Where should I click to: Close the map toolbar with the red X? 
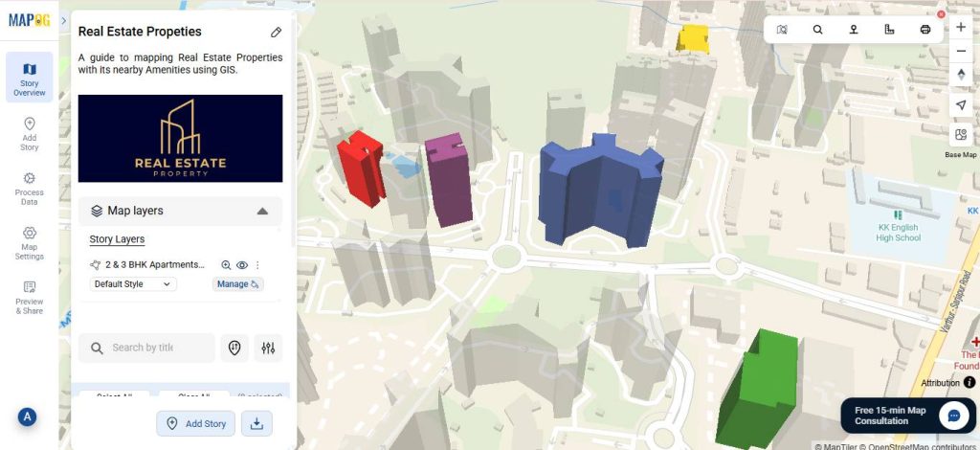click(x=941, y=14)
